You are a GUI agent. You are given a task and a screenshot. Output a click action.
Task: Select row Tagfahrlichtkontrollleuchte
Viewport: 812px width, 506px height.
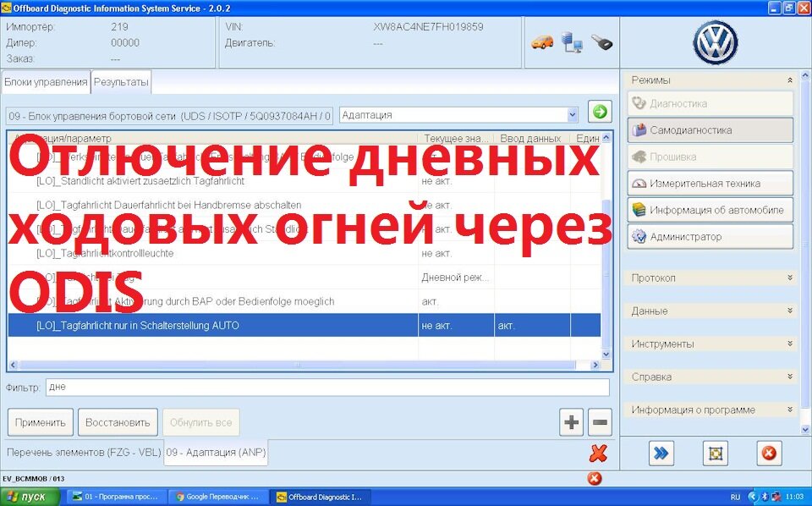[304, 253]
